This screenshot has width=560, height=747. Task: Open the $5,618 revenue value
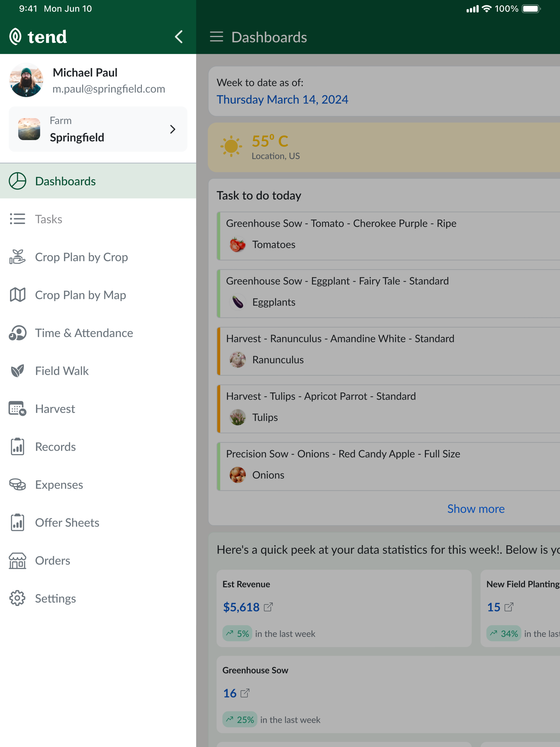click(x=241, y=607)
